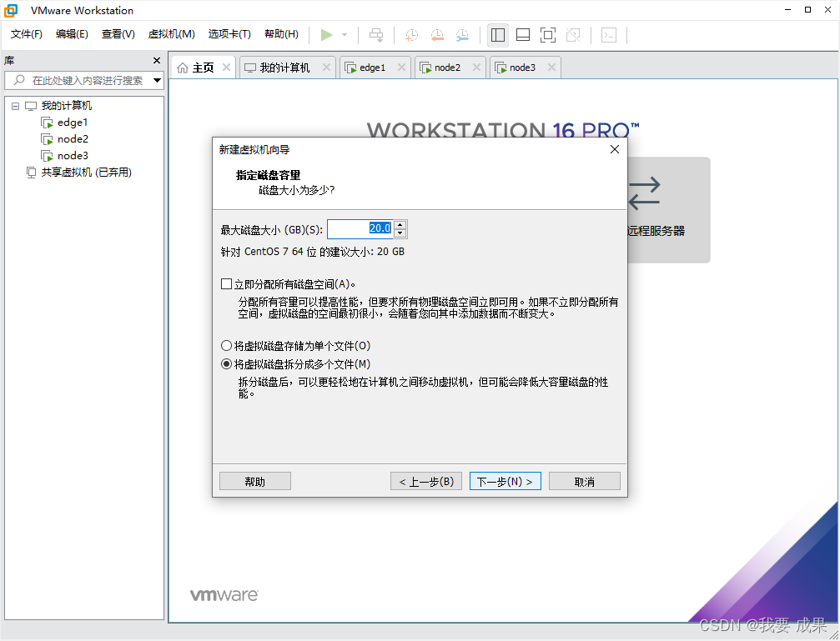This screenshot has width=840, height=641.
Task: Open the 虚拟机 menu
Action: (171, 34)
